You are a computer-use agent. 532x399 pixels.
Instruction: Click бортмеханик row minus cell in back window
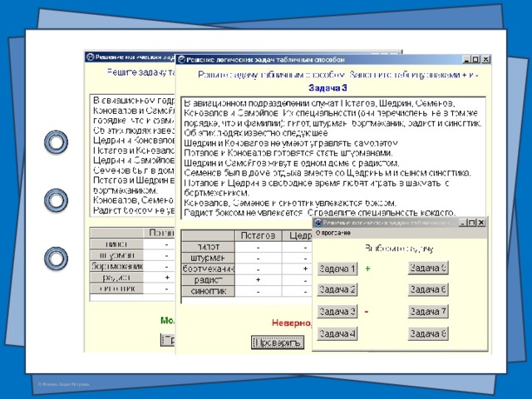coord(159,267)
